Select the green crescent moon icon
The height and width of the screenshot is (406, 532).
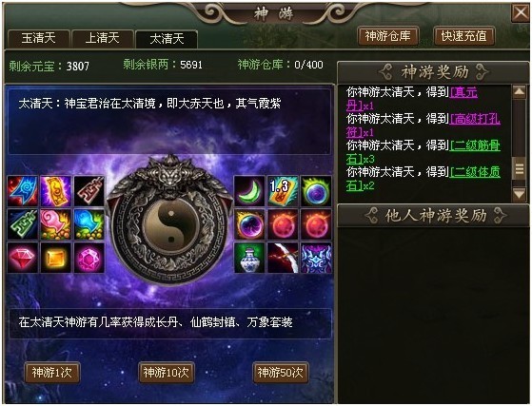249,191
